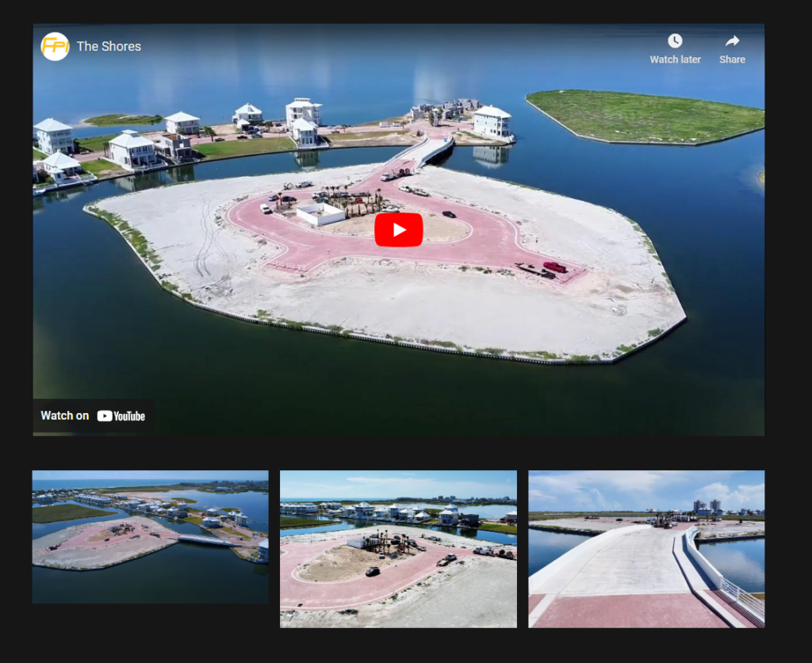Viewport: 812px width, 663px height.
Task: Click the Watch later clock icon
Action: (x=675, y=41)
